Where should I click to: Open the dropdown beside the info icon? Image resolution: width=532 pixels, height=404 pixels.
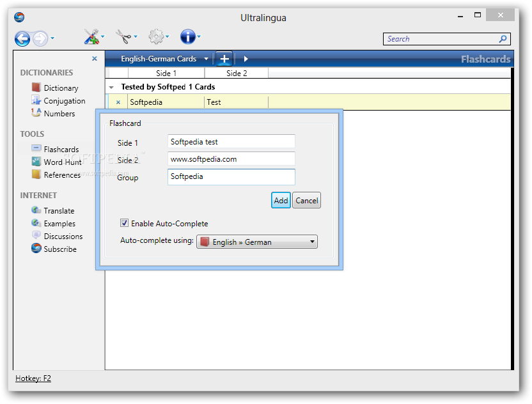tap(199, 36)
